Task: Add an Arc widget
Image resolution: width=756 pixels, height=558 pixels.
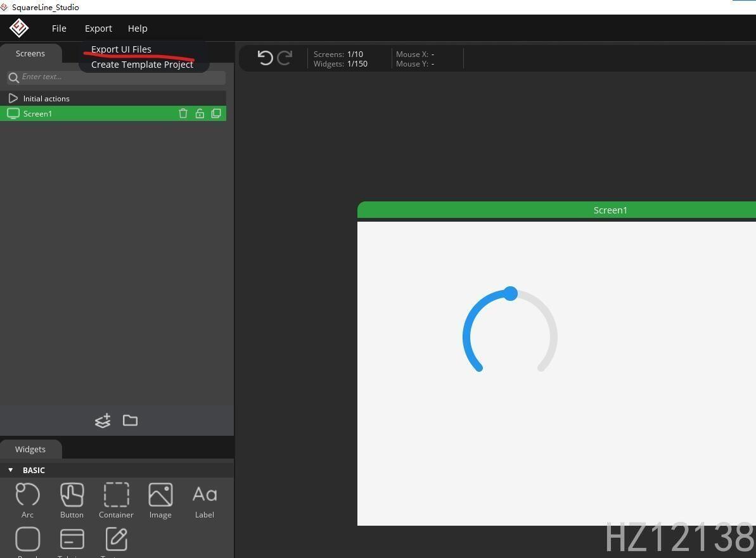Action: click(27, 500)
